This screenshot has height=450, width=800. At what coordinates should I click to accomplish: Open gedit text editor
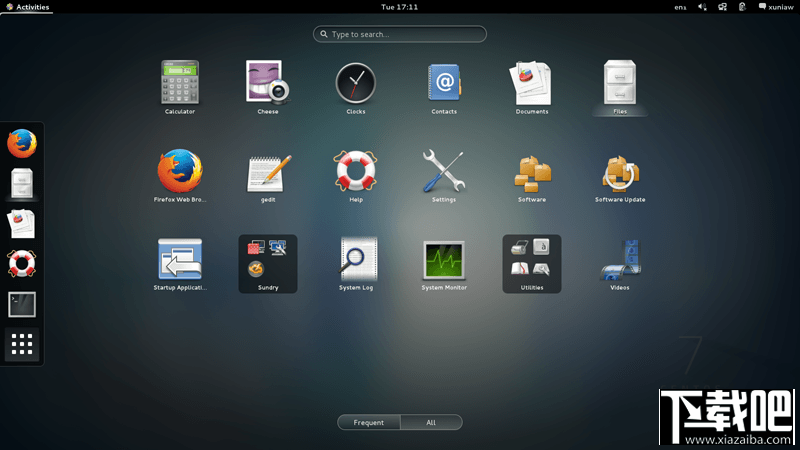point(268,175)
